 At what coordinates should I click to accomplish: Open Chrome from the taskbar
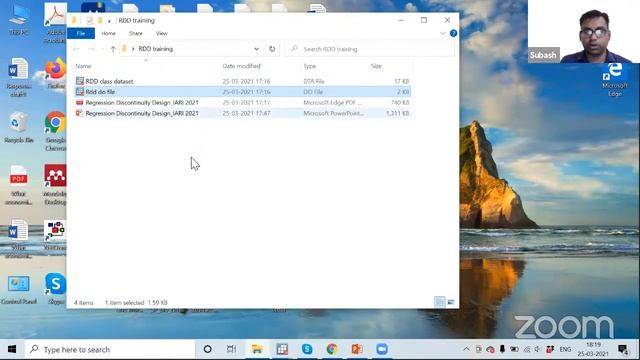[332, 349]
